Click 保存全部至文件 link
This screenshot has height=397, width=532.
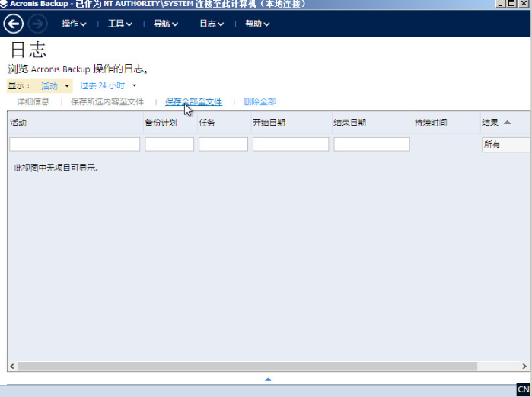pyautogui.click(x=194, y=101)
